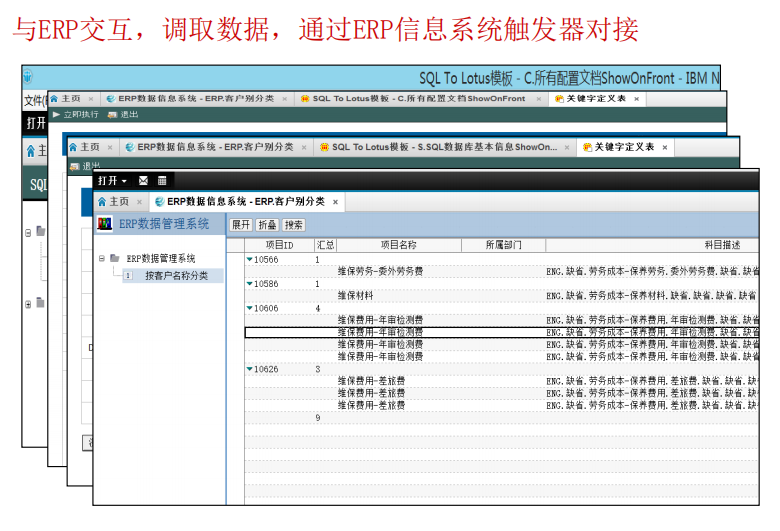Screen dimensions: 780x531
Task: Click the lower folder icon in rearmost window tree
Action: click(41, 303)
